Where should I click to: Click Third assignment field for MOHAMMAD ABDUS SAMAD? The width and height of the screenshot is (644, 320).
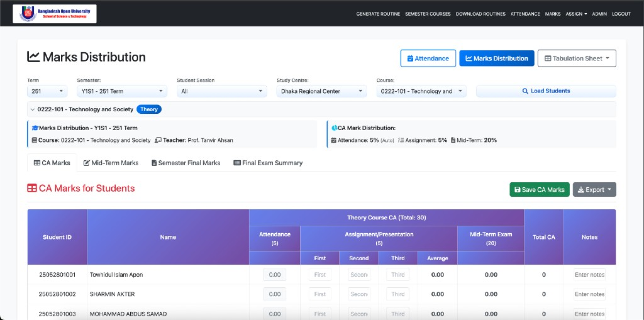coord(398,314)
